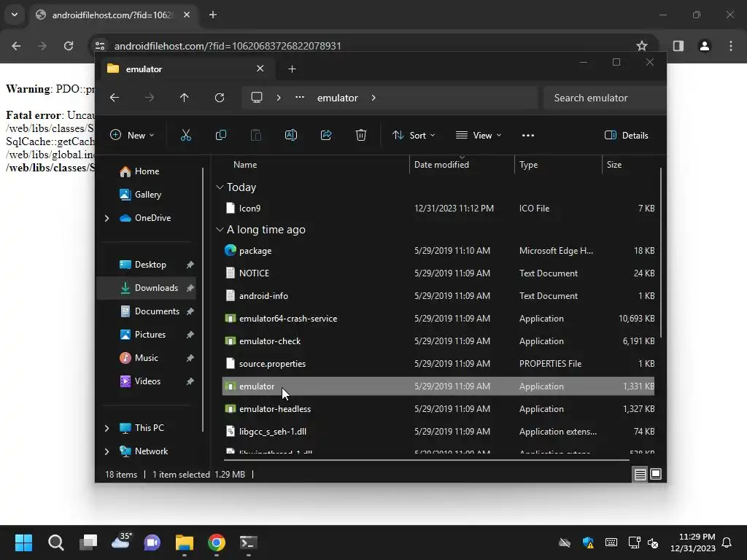
Task: Open a new Chrome tab
Action: pos(213,15)
